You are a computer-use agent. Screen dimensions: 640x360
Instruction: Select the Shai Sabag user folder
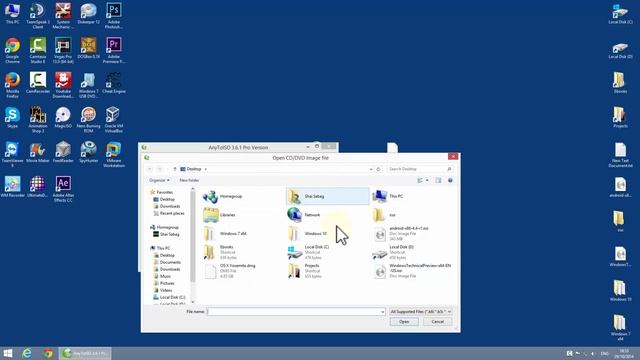pyautogui.click(x=328, y=197)
